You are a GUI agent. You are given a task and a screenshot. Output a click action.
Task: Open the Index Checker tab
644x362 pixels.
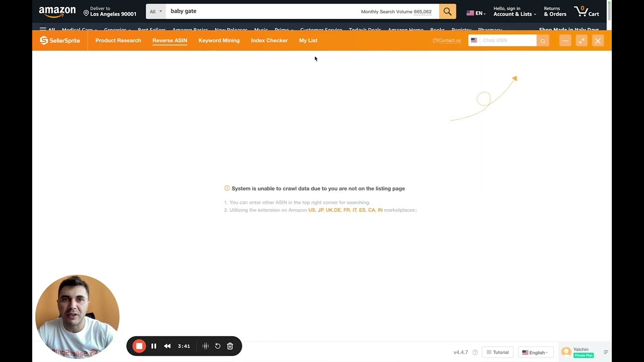tap(269, 40)
